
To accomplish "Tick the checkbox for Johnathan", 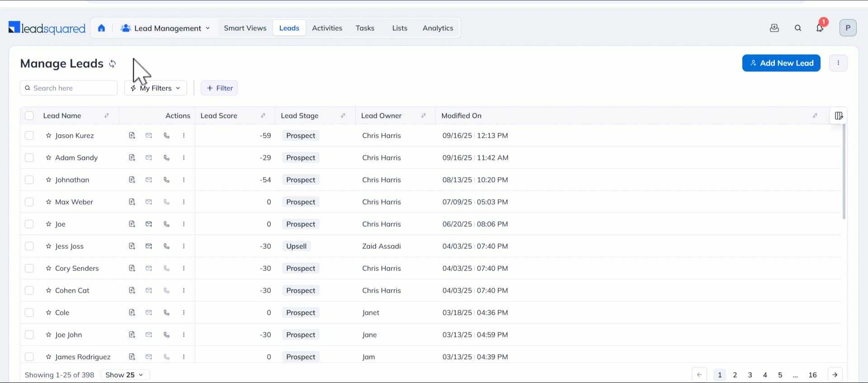I will 29,180.
